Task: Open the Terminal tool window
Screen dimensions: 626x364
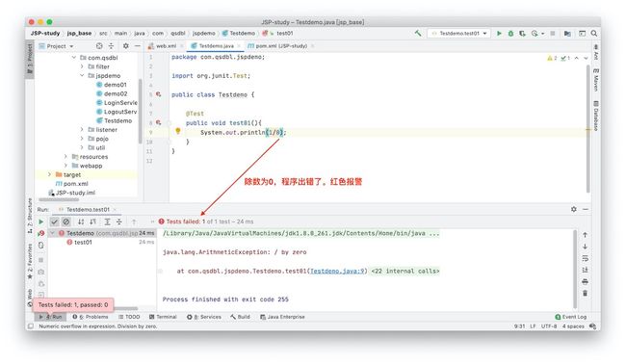Action: (163, 317)
